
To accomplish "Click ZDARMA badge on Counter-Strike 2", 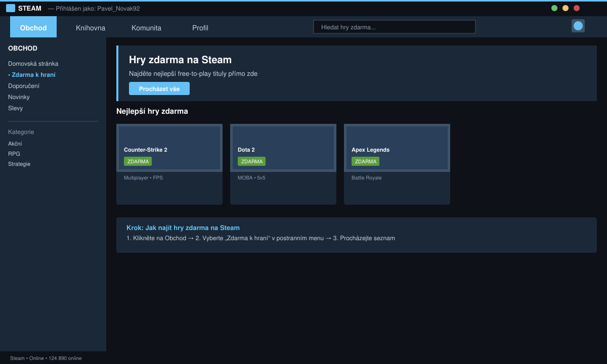I will pyautogui.click(x=138, y=161).
